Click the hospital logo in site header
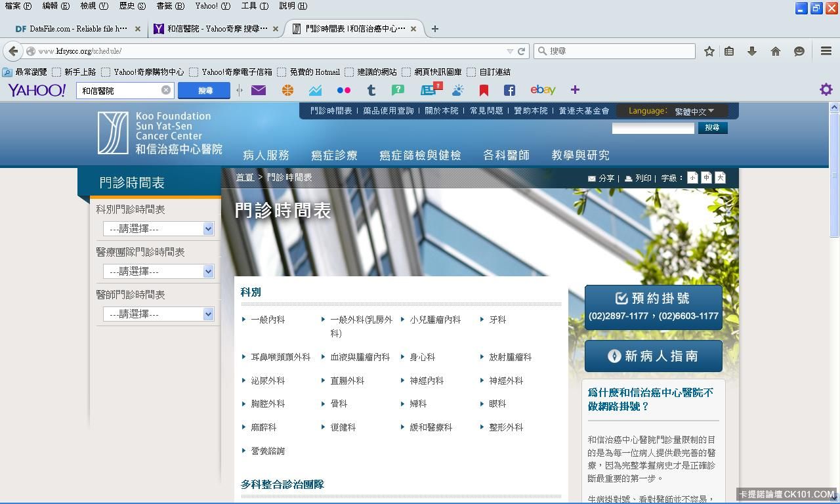This screenshot has height=504, width=840. (160, 133)
